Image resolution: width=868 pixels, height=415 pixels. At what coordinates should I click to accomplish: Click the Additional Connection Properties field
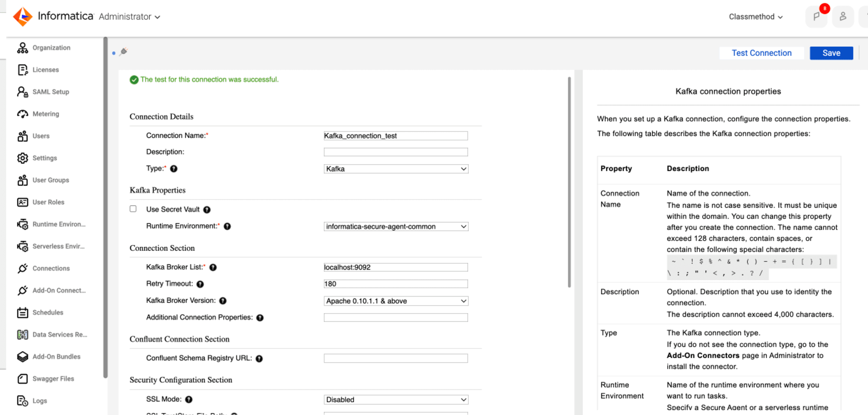pyautogui.click(x=396, y=317)
